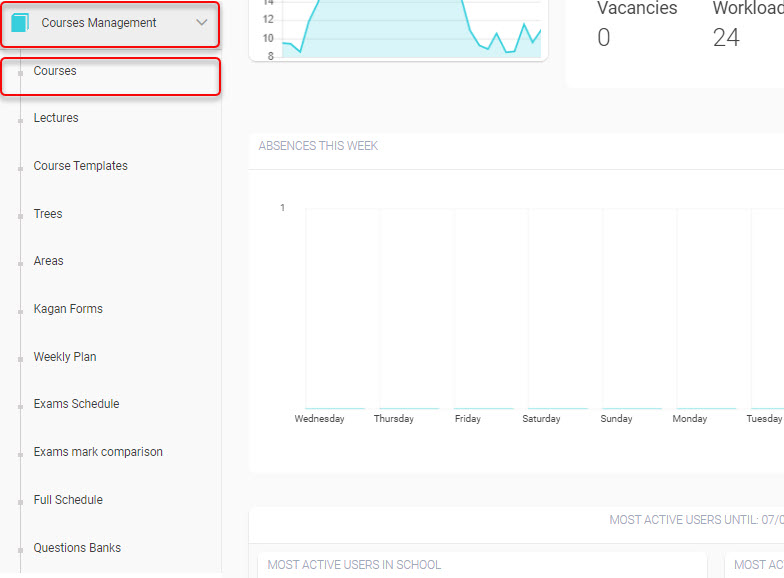Viewport: 784px width, 578px height.
Task: Open Course Templates in sidebar
Action: (80, 166)
